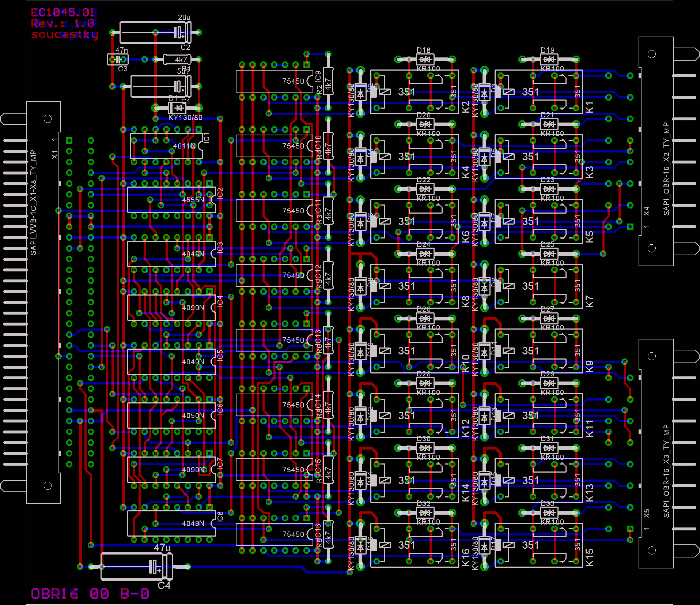Select relay K1 outline
Screen dimensions: 700x605
[x=538, y=92]
